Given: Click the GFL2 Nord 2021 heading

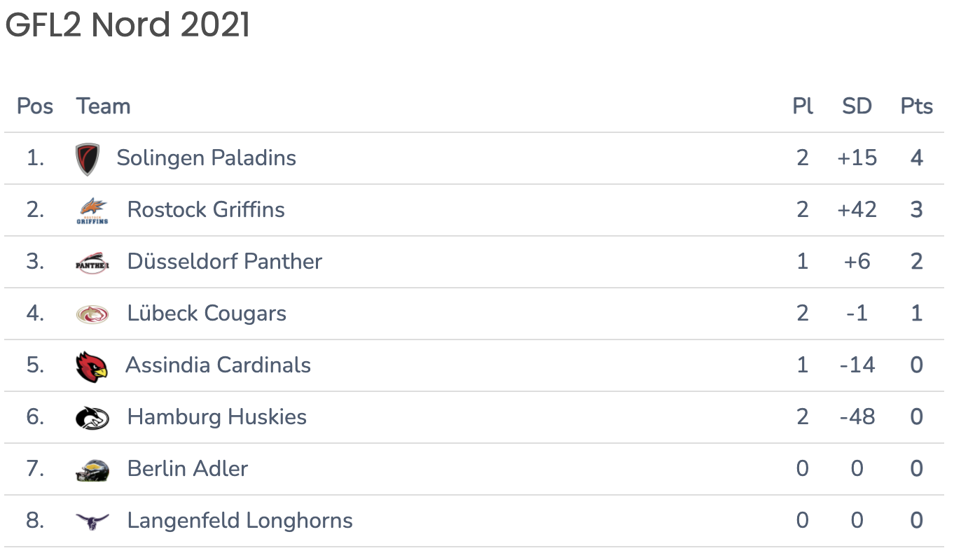Looking at the screenshot, I should (127, 26).
